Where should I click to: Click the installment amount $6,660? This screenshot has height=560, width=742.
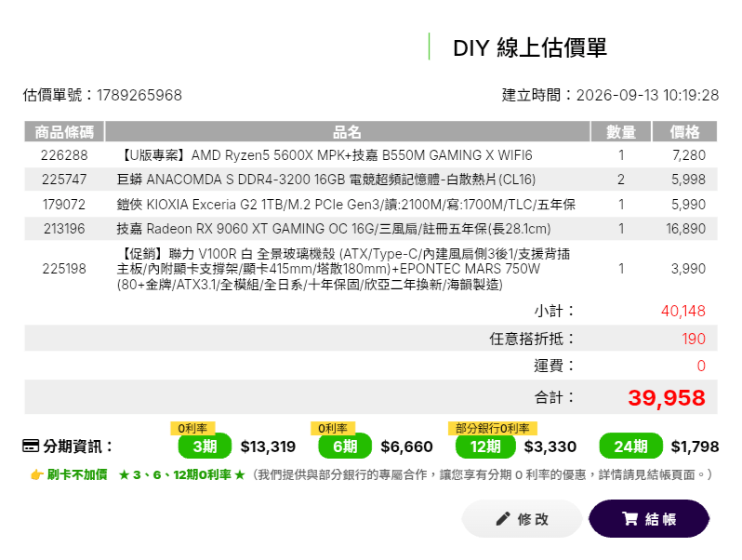click(406, 447)
